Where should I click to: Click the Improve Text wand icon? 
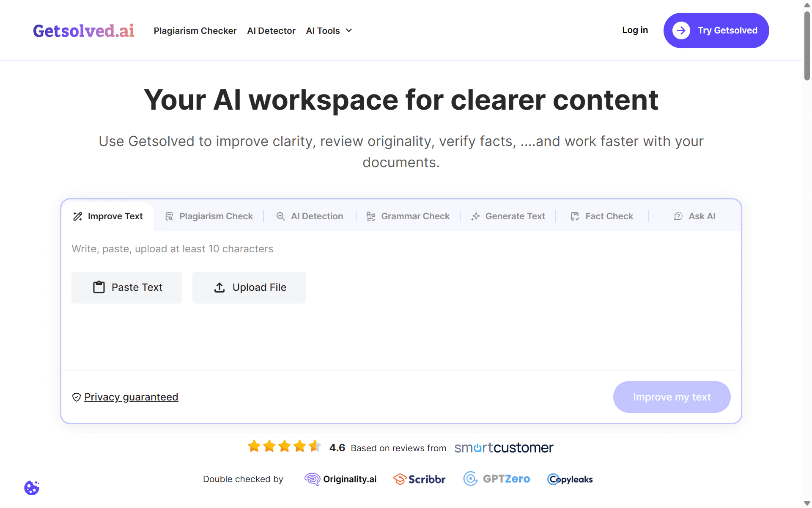coord(78,216)
